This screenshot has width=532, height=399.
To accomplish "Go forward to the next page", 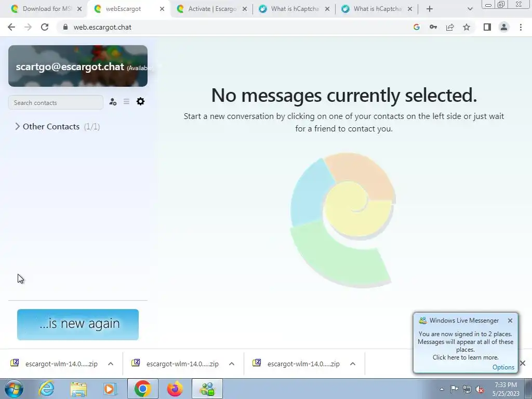I will [28, 27].
